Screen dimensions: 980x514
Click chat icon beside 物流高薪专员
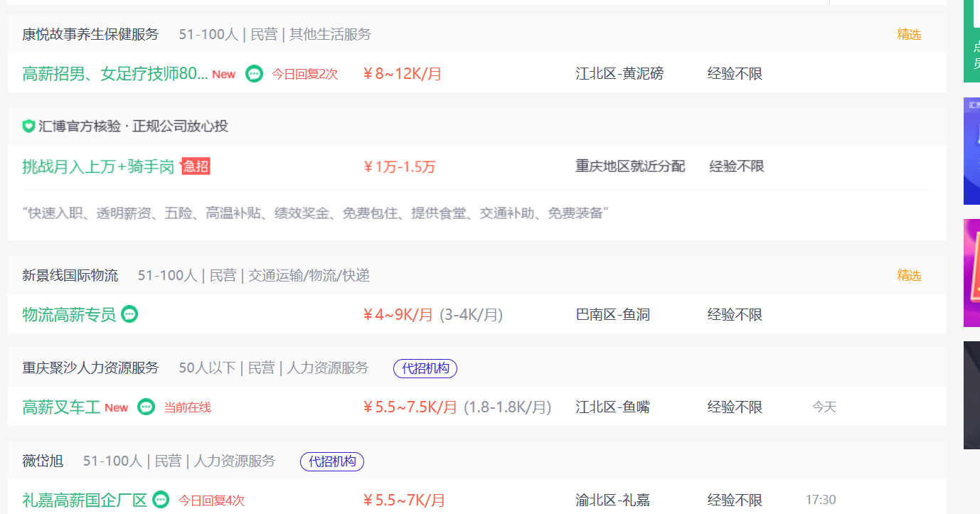[x=129, y=314]
